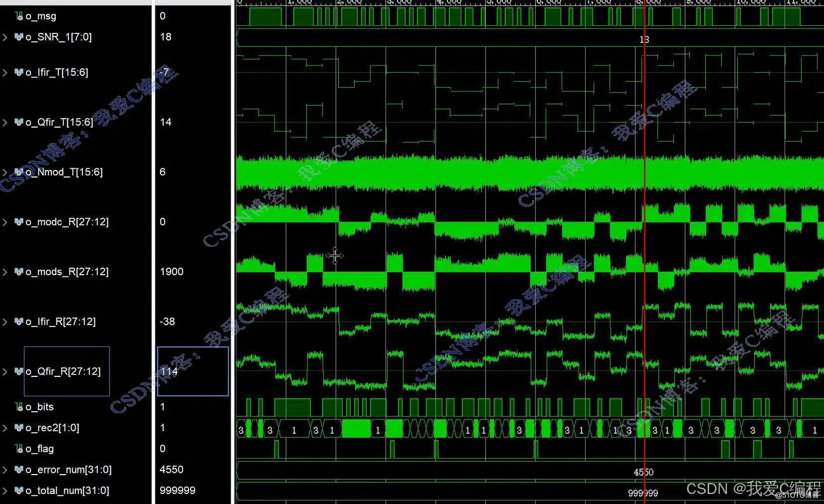Expand the o_mods_R[27:12] signal group

(x=5, y=272)
